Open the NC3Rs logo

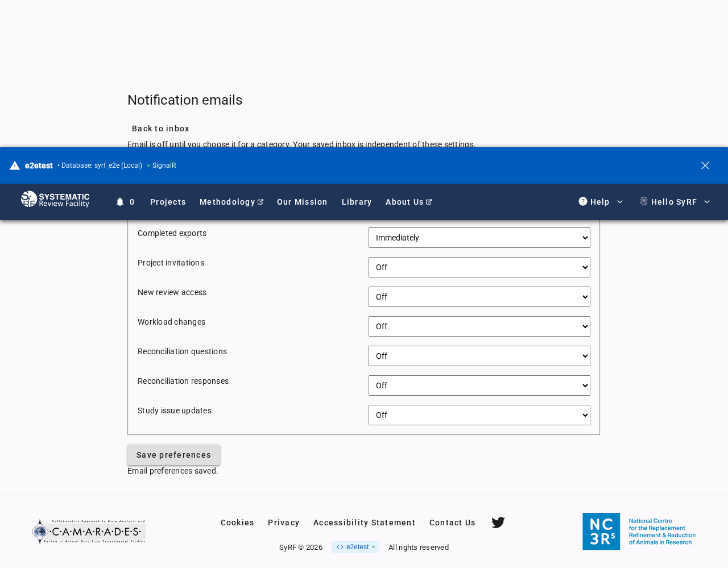(x=639, y=532)
